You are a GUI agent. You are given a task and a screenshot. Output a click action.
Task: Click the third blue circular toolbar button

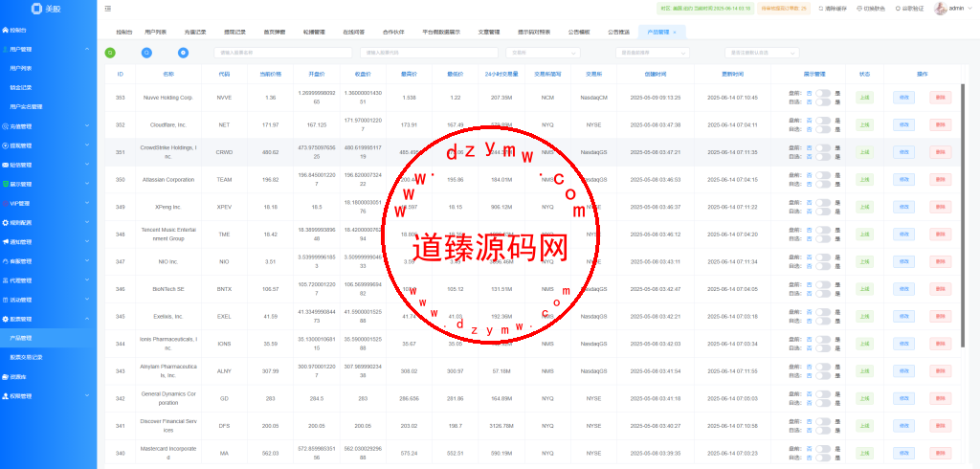[183, 54]
